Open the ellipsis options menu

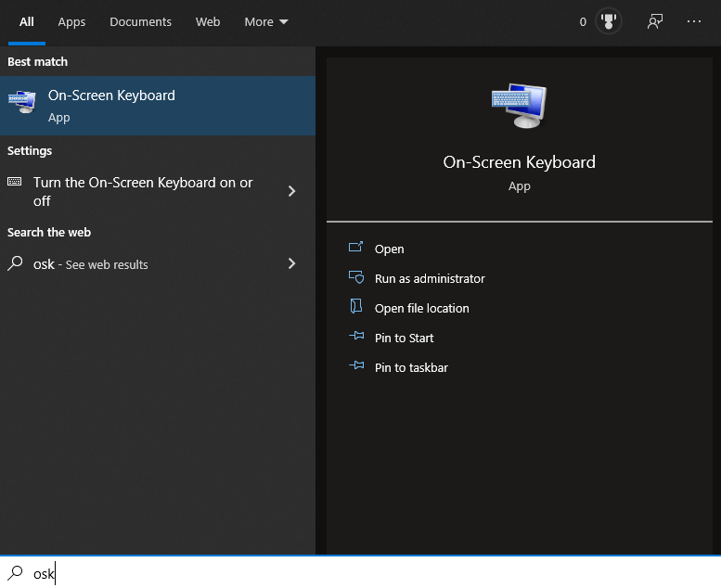tap(694, 21)
